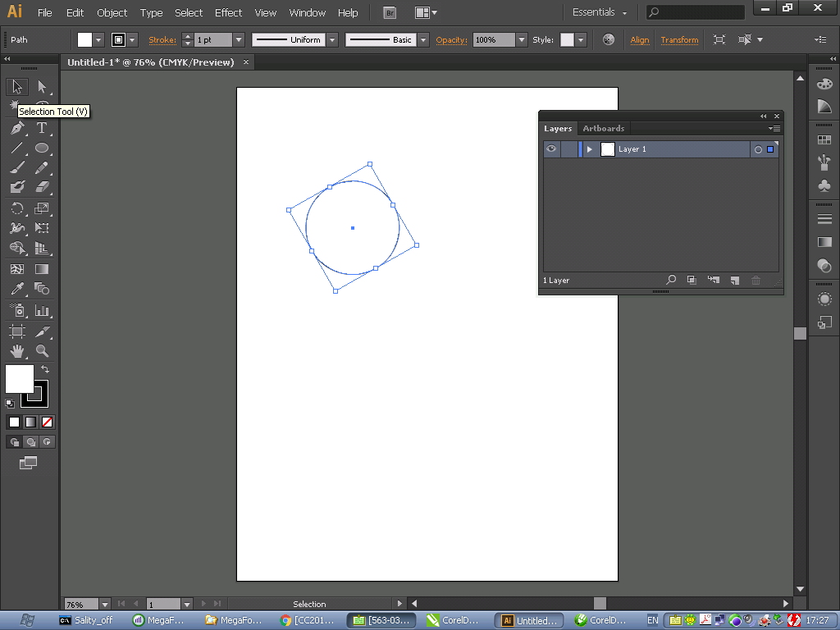Select the Rotate tool

point(17,208)
